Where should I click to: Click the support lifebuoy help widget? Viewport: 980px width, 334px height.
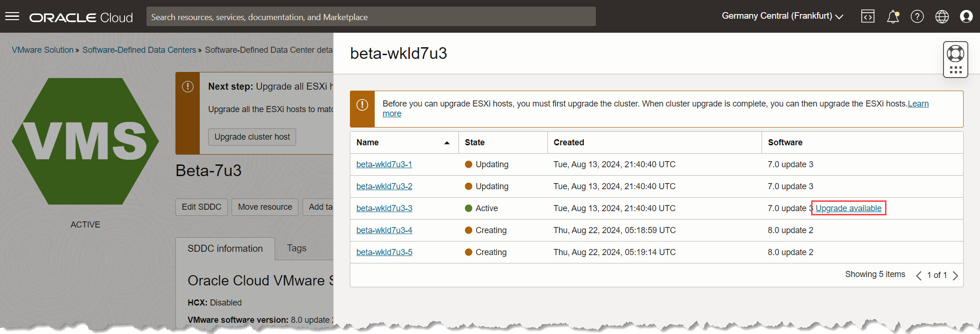955,59
